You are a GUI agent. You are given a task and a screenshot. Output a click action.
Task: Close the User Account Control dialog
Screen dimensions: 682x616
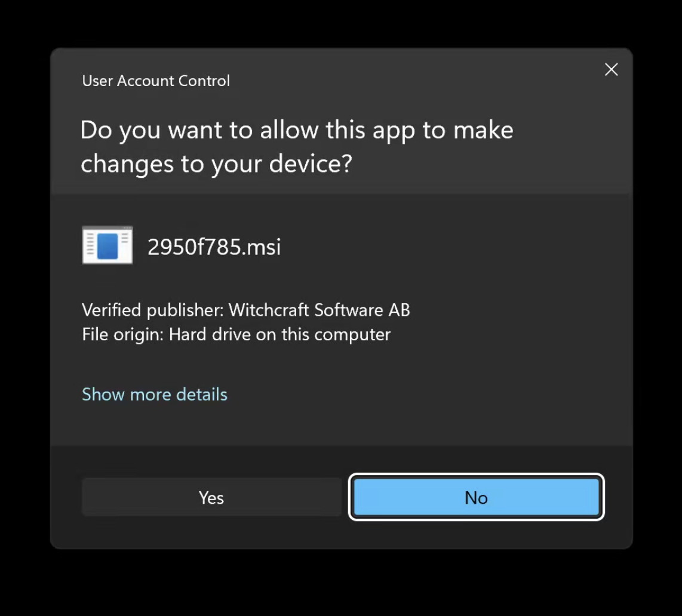[x=611, y=70]
